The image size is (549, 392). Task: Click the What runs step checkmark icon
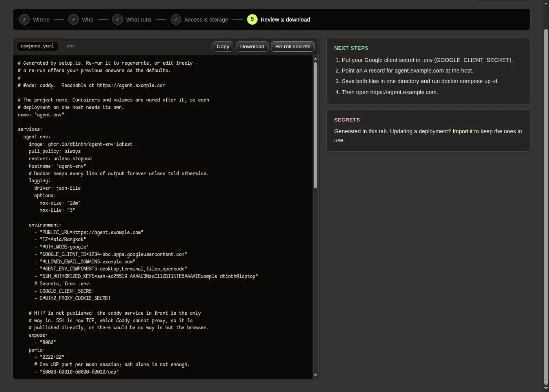point(118,20)
